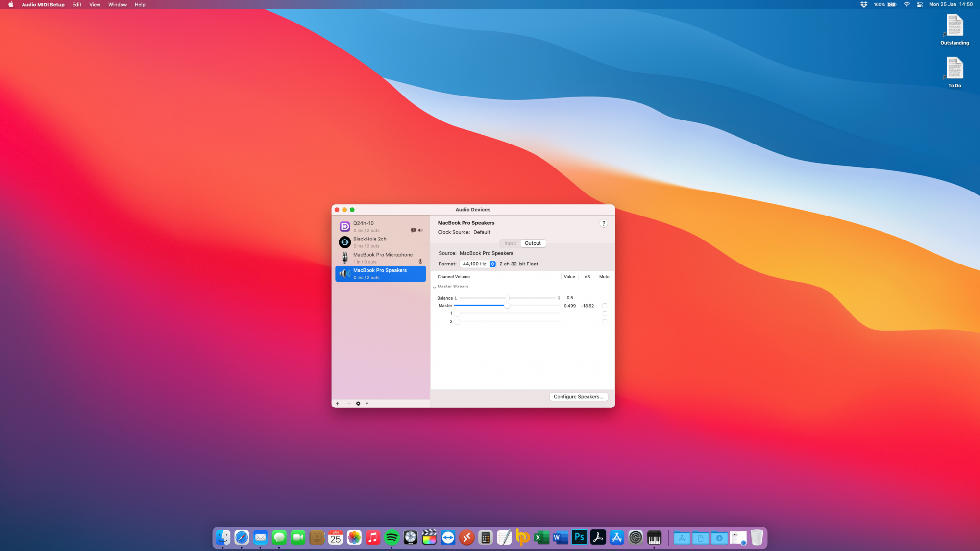This screenshot has width=980, height=551.
Task: Toggle mute checkbox for channel 1
Action: [605, 314]
